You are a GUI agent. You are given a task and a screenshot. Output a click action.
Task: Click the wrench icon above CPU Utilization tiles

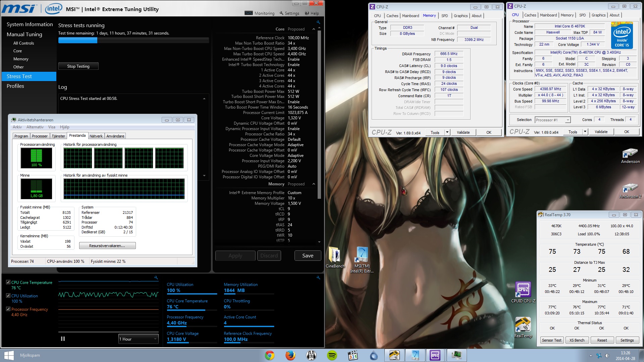tap(318, 278)
